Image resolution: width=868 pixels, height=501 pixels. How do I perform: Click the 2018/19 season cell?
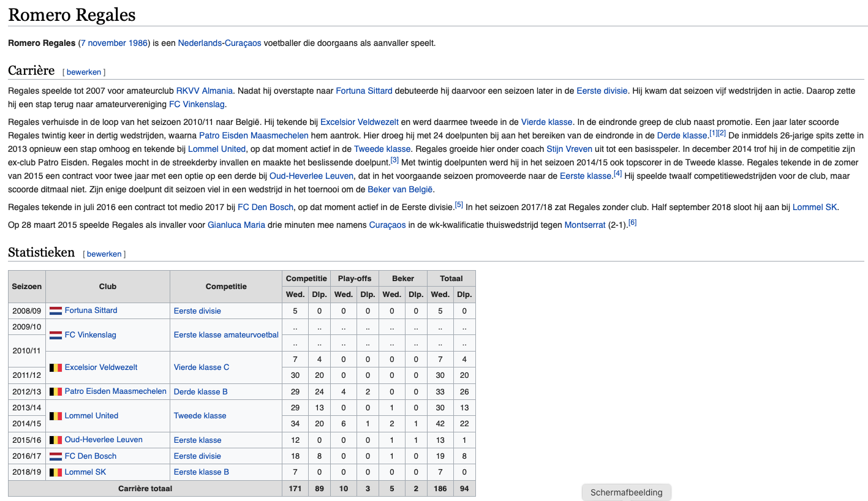coord(27,472)
